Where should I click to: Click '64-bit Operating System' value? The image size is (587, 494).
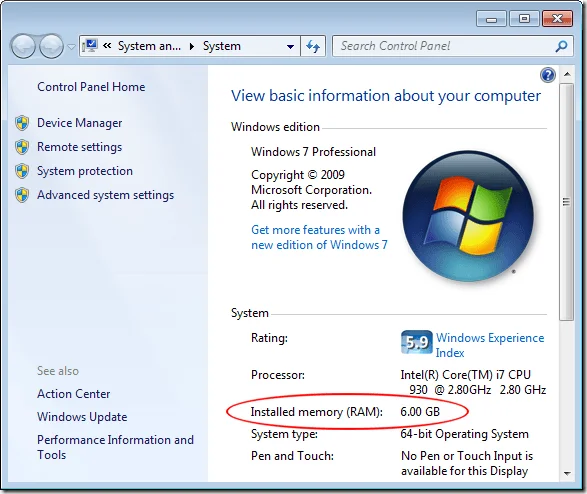(x=464, y=434)
